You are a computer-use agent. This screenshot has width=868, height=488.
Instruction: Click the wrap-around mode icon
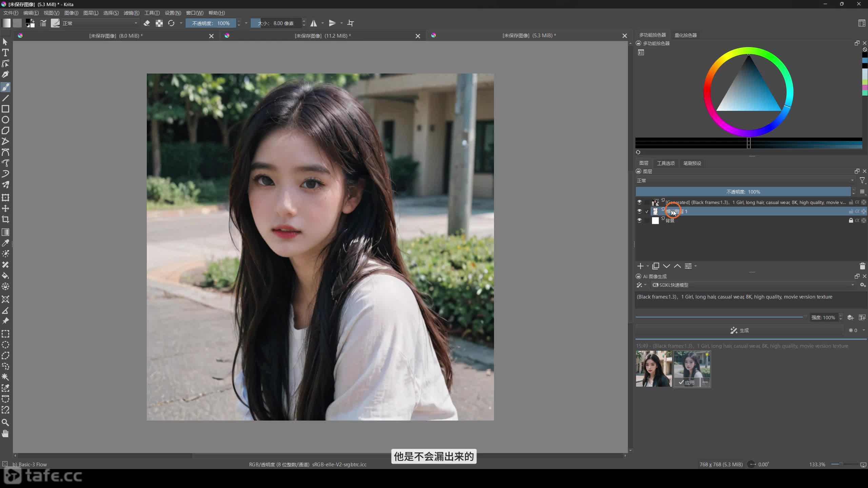click(351, 23)
